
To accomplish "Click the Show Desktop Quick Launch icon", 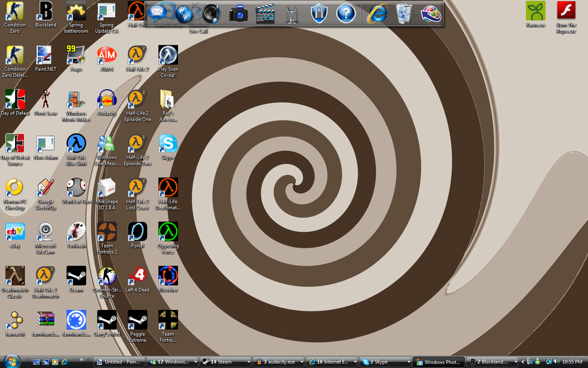I will (x=36, y=362).
